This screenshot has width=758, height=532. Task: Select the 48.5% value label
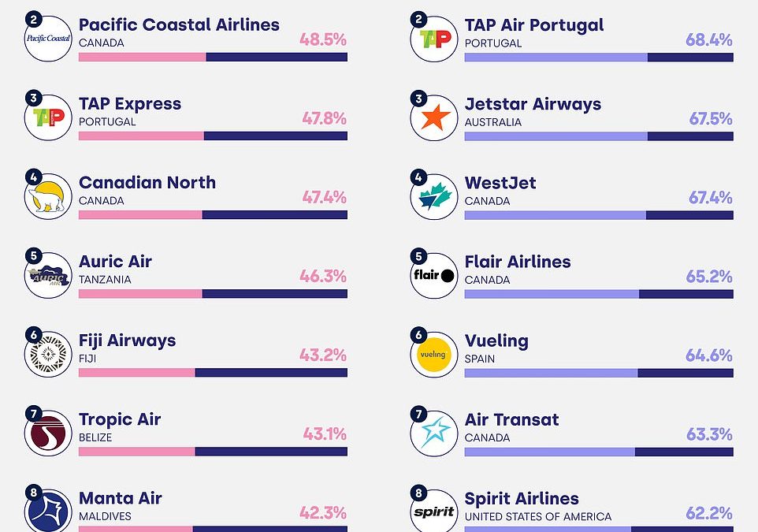coord(323,39)
